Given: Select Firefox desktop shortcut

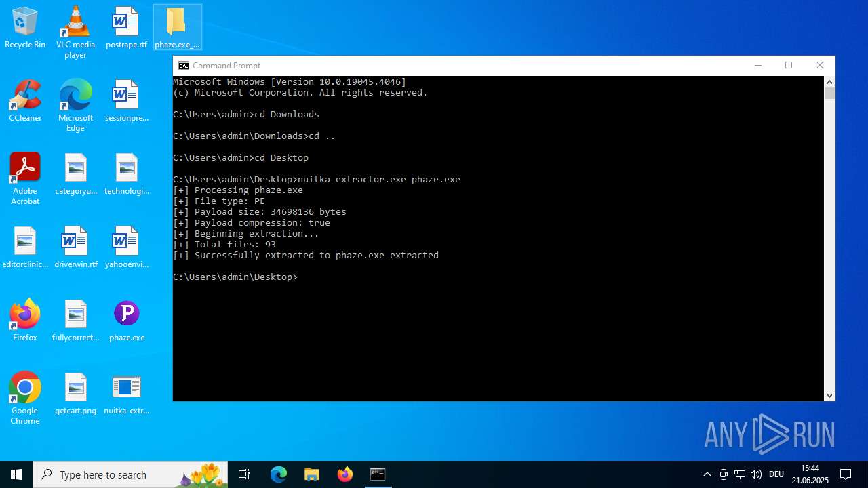Looking at the screenshot, I should tap(25, 321).
